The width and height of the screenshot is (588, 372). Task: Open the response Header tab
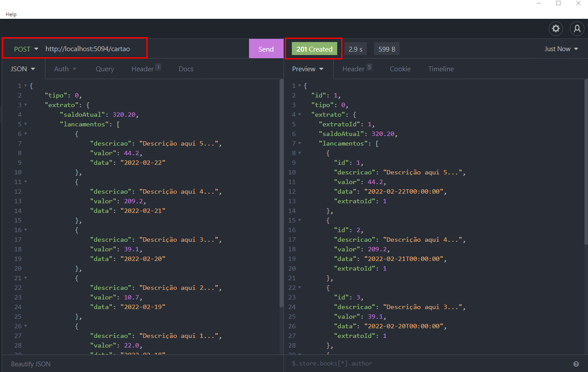pos(357,69)
